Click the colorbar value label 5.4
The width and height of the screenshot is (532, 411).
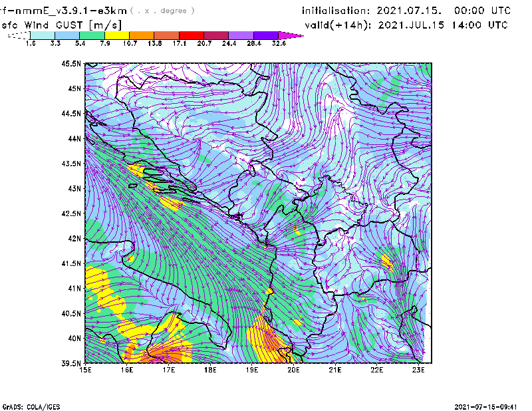[x=80, y=43]
